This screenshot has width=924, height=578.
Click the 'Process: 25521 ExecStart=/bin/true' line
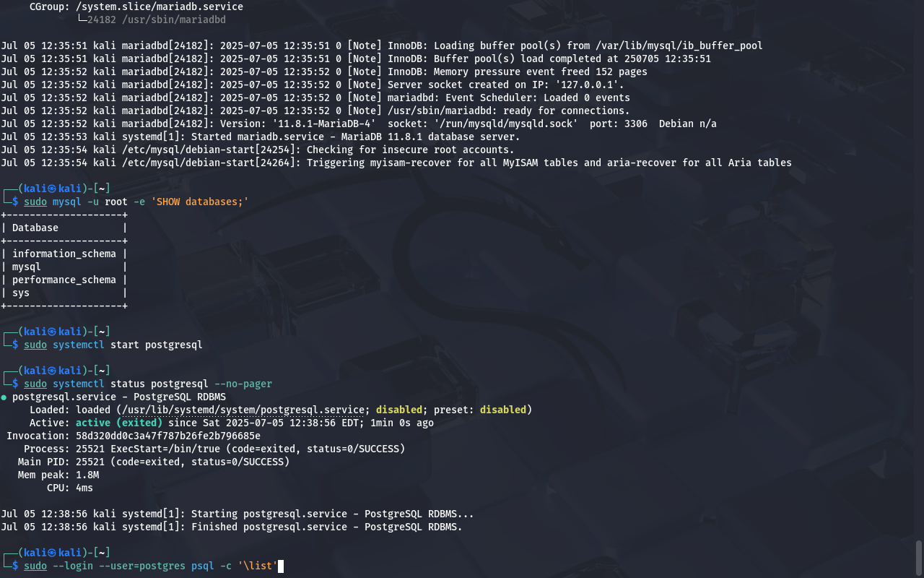click(x=214, y=449)
